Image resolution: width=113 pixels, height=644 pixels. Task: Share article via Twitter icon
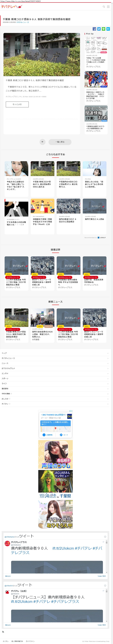click(99, 29)
